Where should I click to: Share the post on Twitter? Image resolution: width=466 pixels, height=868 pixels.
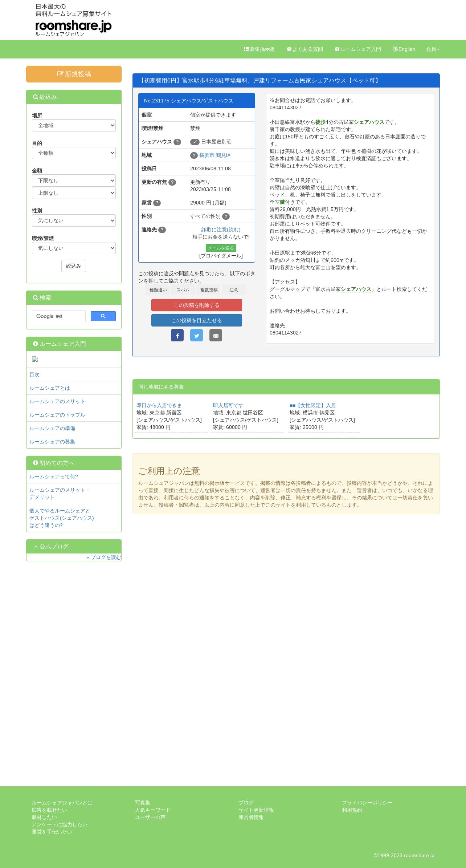[196, 335]
